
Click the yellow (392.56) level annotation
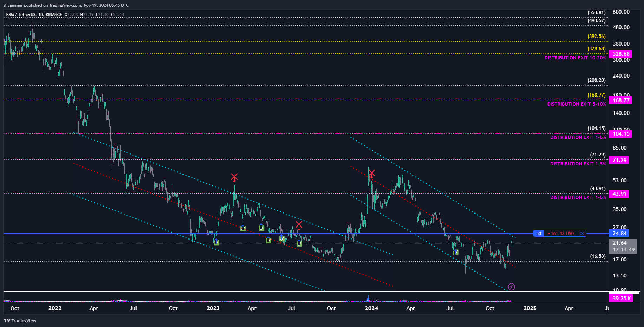click(597, 36)
